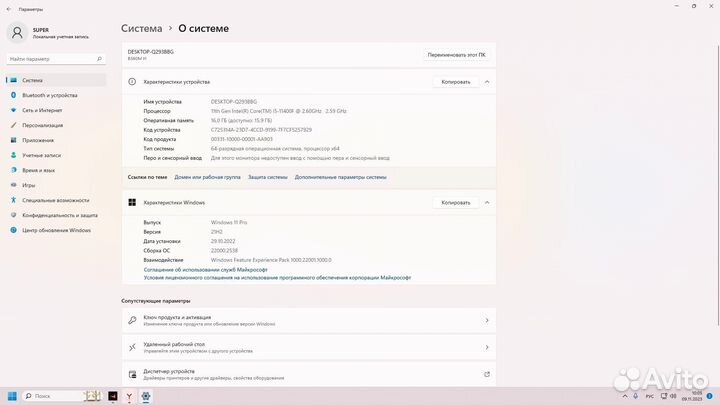Open the clock and date in taskbar

coord(692,396)
